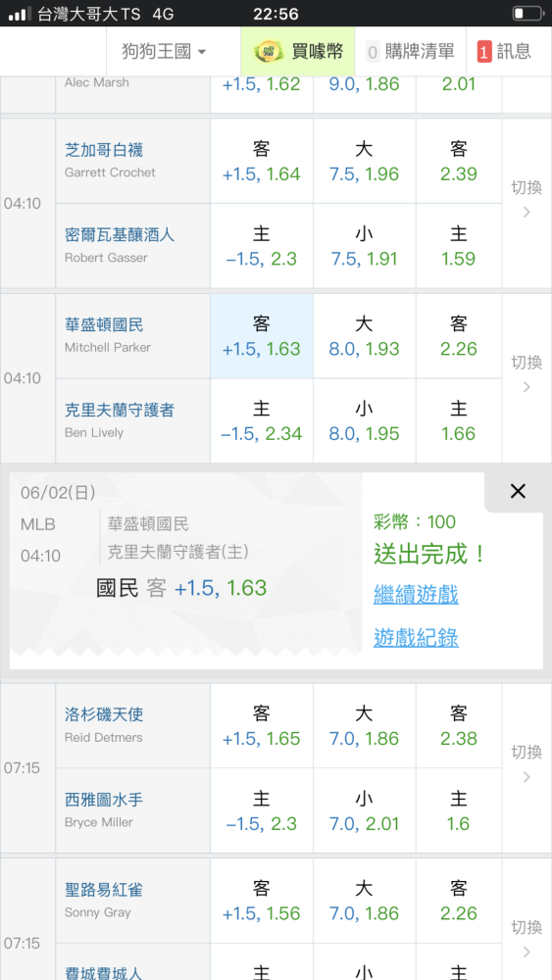The height and width of the screenshot is (980, 552).
Task: Switch odds for Cardinals game row
Action: 527,938
